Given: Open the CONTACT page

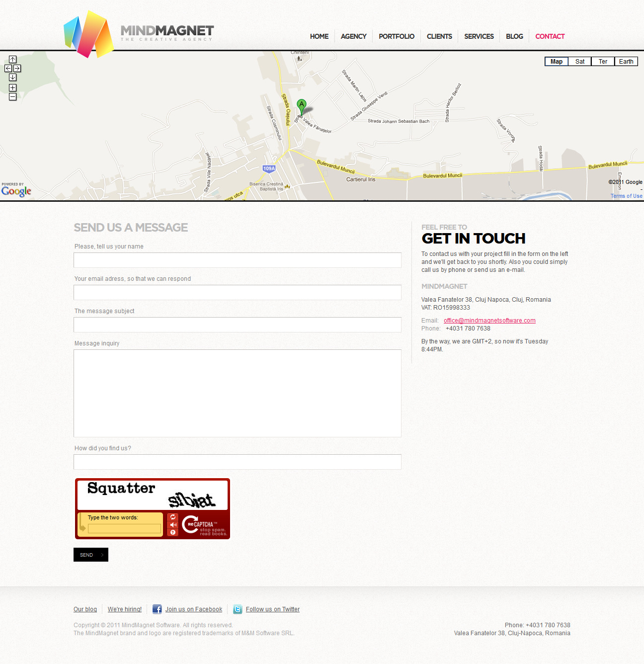Looking at the screenshot, I should 550,36.
